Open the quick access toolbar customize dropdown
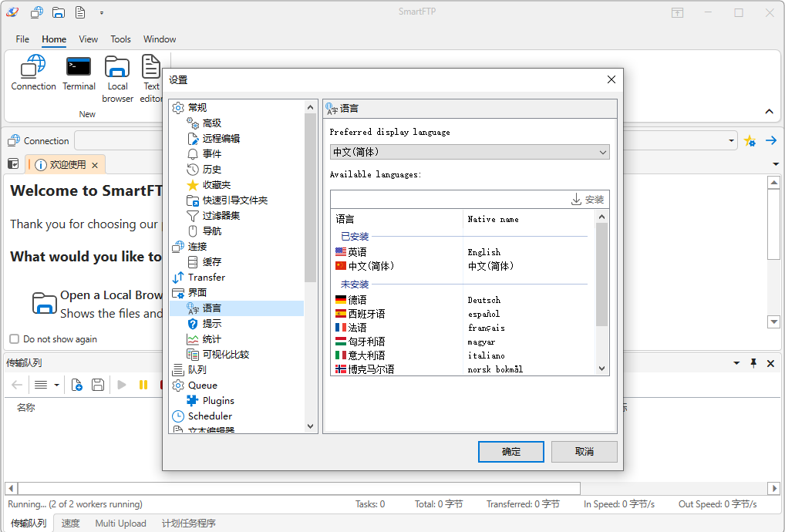This screenshot has width=785, height=532. (102, 13)
